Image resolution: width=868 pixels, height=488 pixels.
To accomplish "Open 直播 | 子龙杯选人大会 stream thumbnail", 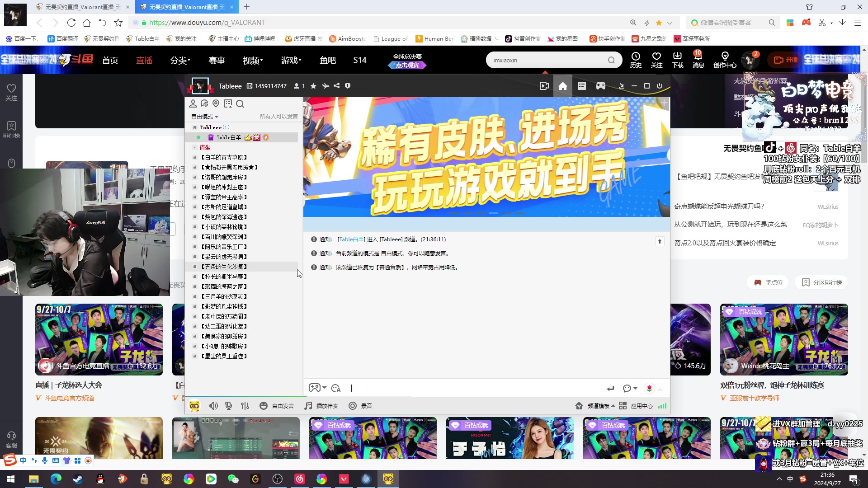I will (x=99, y=339).
